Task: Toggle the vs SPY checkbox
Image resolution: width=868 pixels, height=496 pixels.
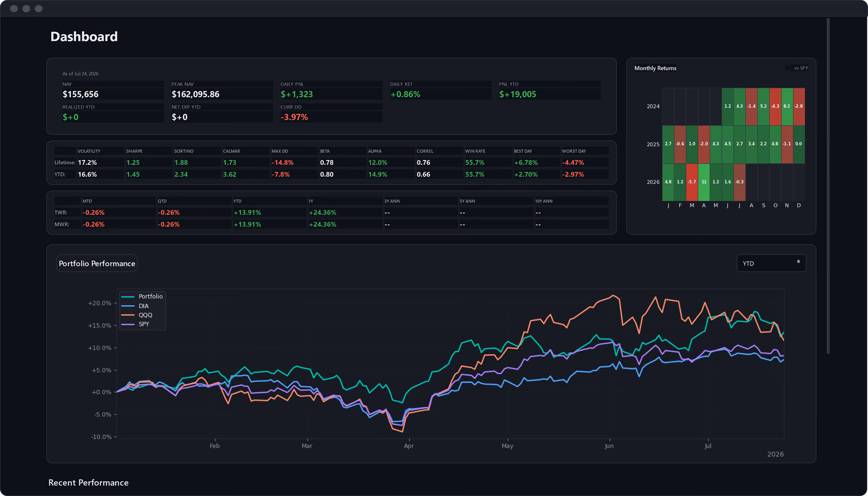Action: 787,68
